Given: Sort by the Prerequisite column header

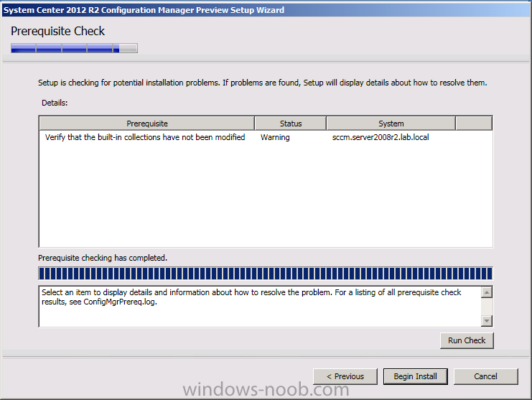Looking at the screenshot, I should 147,124.
